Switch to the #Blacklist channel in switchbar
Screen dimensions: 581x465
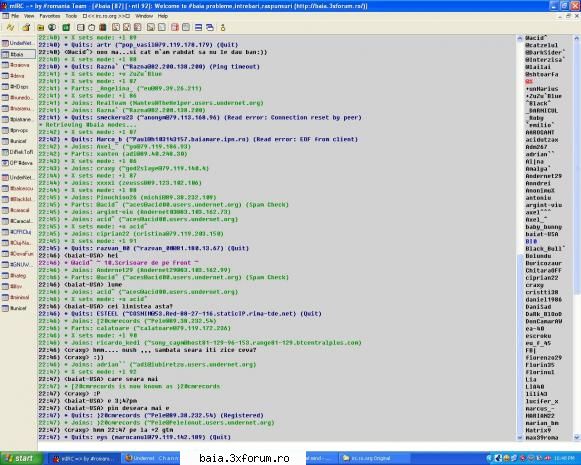18,199
